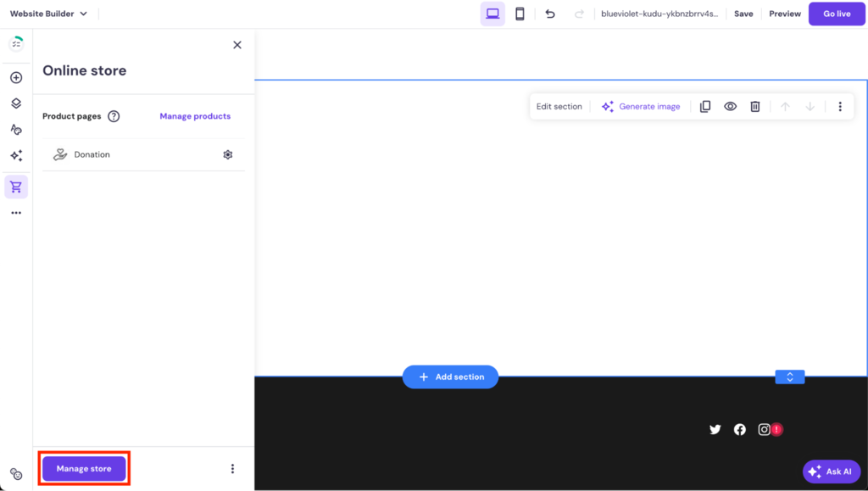Open the add element plus icon
Viewport: 868px width, 491px height.
coord(15,77)
